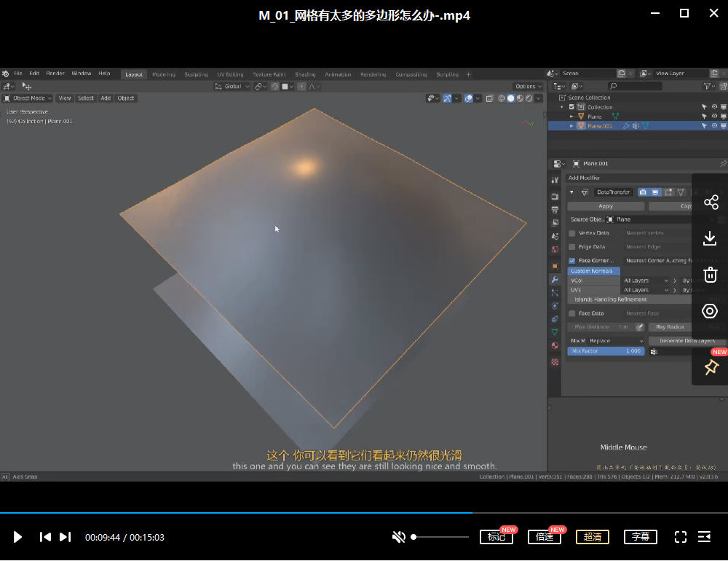Check the Vertex Data checkbox
728x561 pixels.
(572, 233)
